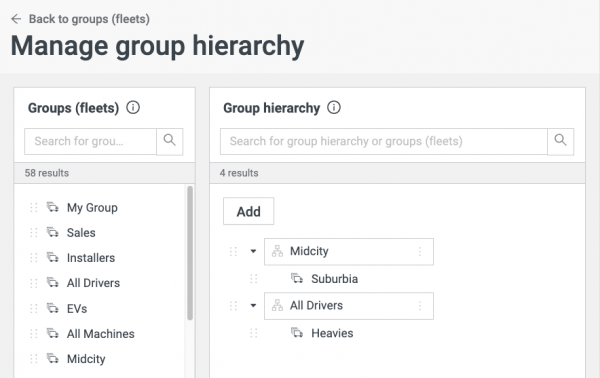600x378 pixels.
Task: Go back to groups (fleets) link
Action: pyautogui.click(x=89, y=19)
